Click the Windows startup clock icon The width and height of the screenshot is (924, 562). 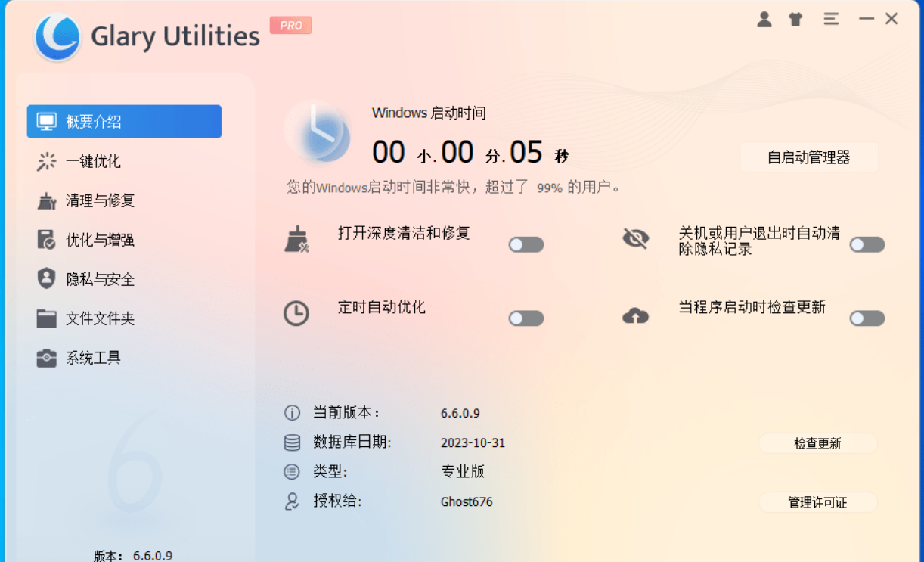click(x=318, y=132)
